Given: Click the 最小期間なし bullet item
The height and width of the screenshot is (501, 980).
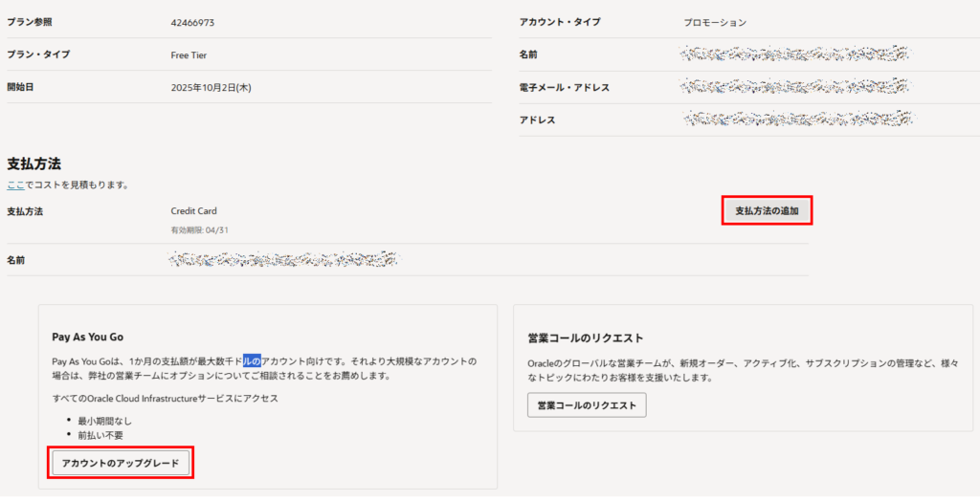Looking at the screenshot, I should [108, 421].
